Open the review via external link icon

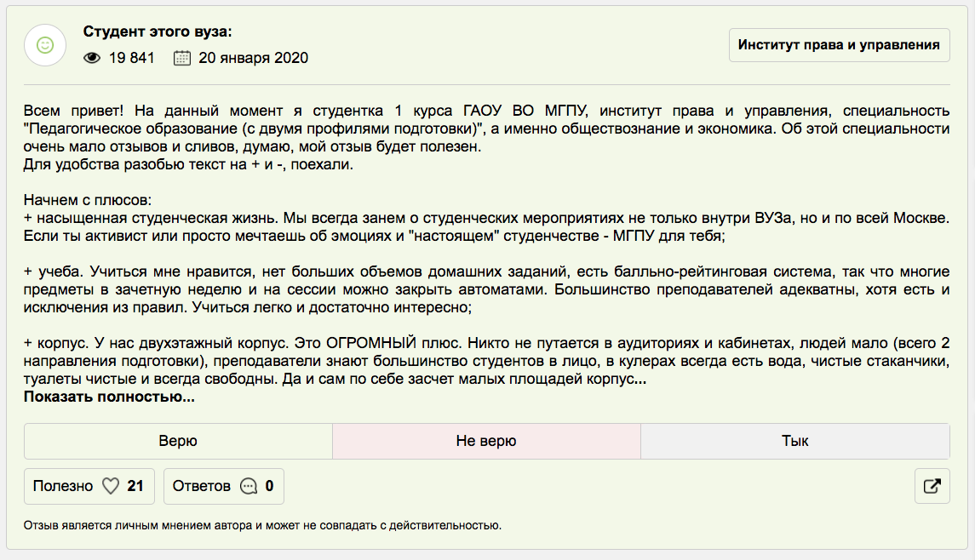(x=932, y=487)
